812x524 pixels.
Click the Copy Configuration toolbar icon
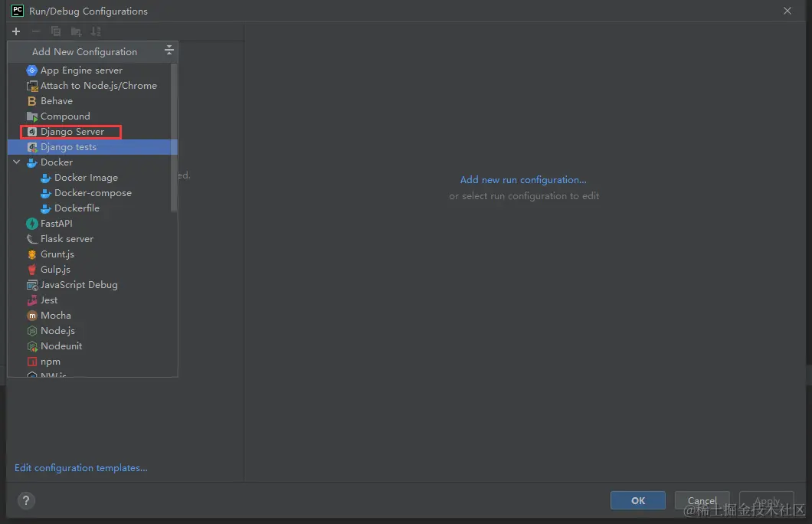click(56, 31)
